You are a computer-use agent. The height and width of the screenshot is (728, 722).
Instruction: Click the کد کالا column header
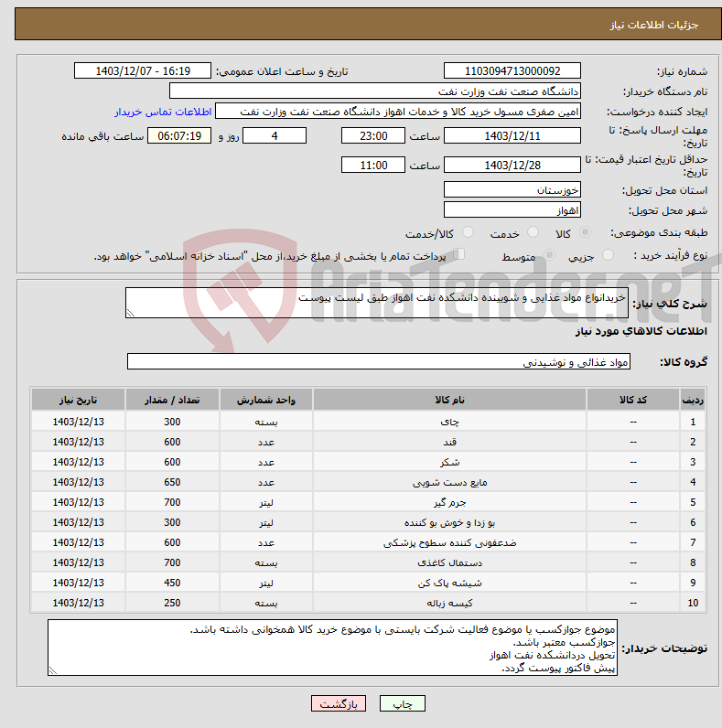pyautogui.click(x=633, y=400)
